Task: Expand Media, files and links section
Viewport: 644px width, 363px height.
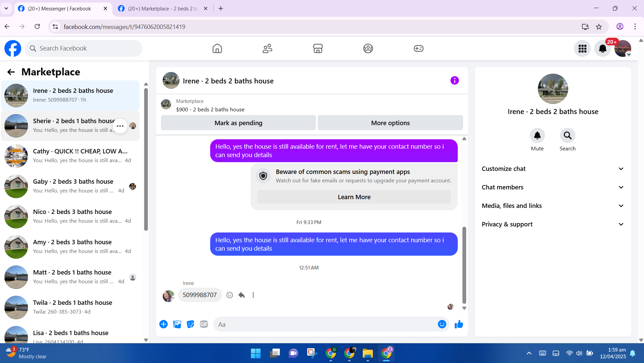Action: [x=553, y=206]
